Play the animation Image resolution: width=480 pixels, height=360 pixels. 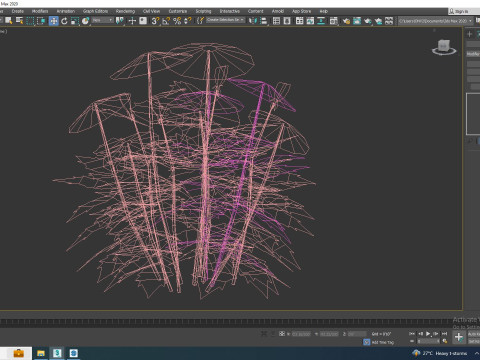pyautogui.click(x=428, y=333)
